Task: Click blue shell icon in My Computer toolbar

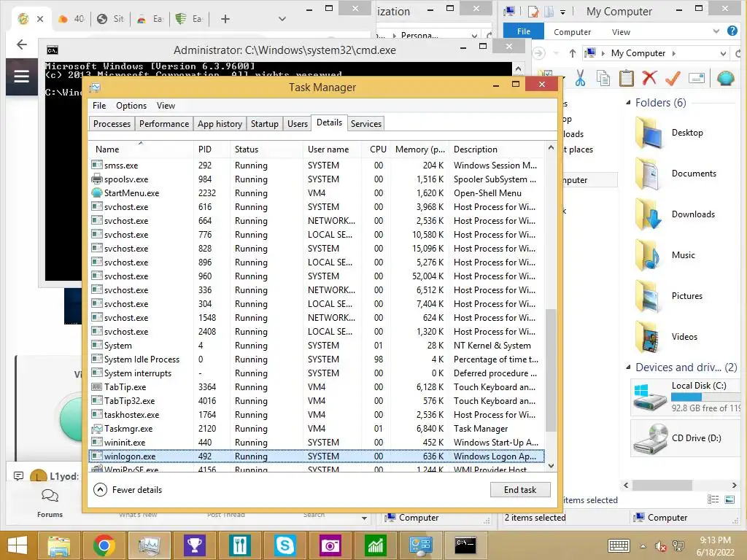Action: (x=725, y=77)
